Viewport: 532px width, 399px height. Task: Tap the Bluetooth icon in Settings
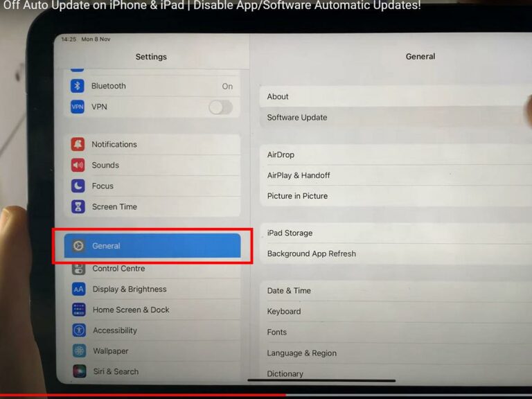point(78,85)
